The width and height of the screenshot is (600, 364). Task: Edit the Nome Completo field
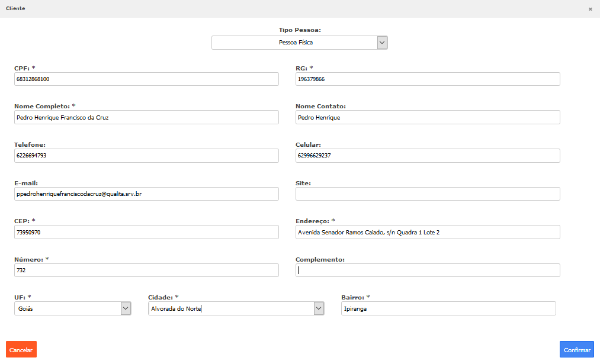(x=146, y=117)
